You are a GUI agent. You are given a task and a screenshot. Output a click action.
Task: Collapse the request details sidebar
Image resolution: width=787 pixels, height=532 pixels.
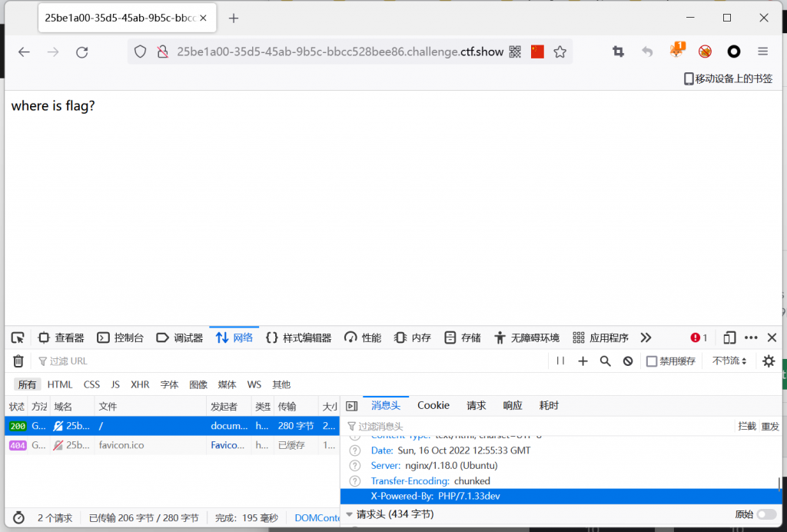[x=352, y=406]
